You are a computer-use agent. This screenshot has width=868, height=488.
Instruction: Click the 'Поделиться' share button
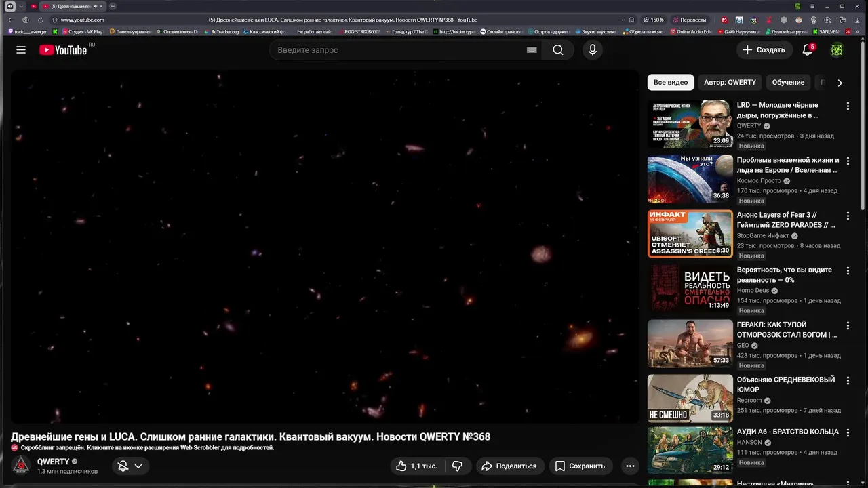coord(509,466)
